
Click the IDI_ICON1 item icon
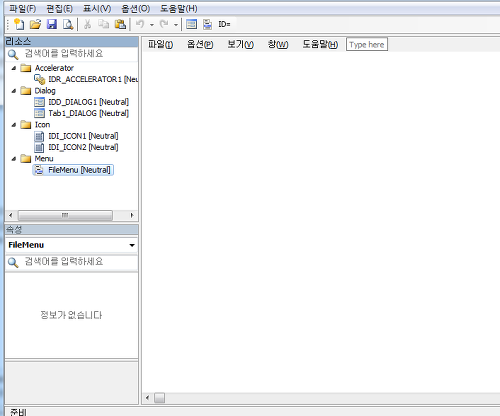point(39,136)
